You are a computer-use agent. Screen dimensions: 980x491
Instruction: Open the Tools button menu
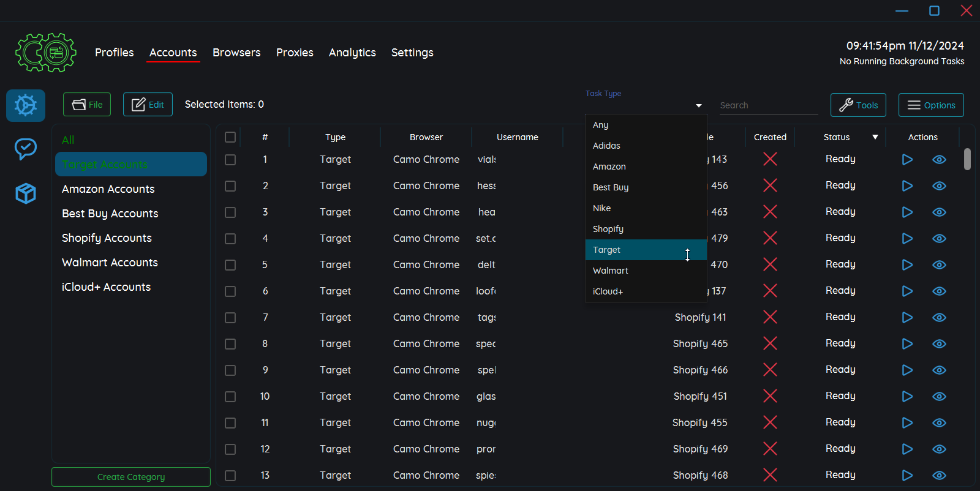tap(858, 105)
